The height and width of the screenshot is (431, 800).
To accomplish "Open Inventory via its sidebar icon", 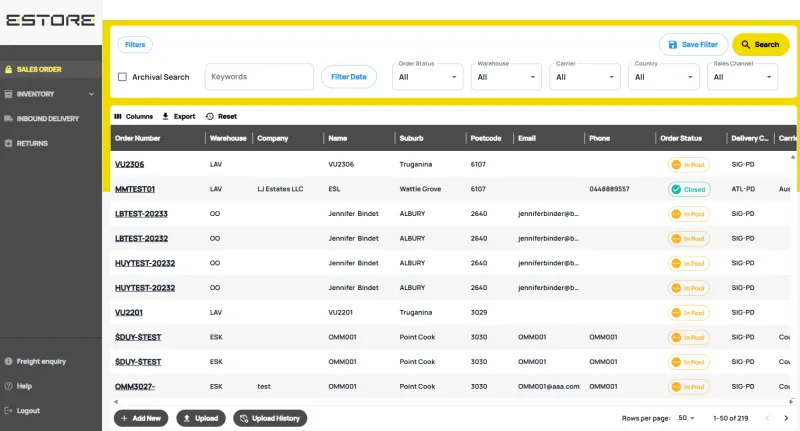I will click(x=8, y=94).
